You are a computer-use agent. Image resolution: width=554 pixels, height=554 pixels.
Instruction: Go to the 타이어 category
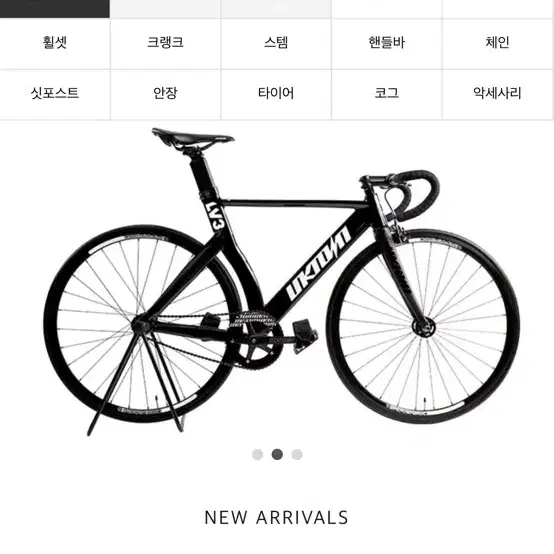276,94
